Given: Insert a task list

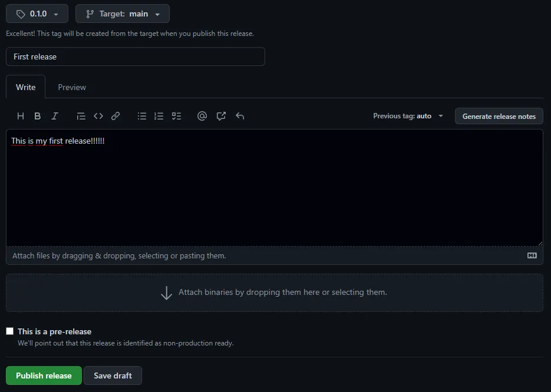Looking at the screenshot, I should pos(176,116).
